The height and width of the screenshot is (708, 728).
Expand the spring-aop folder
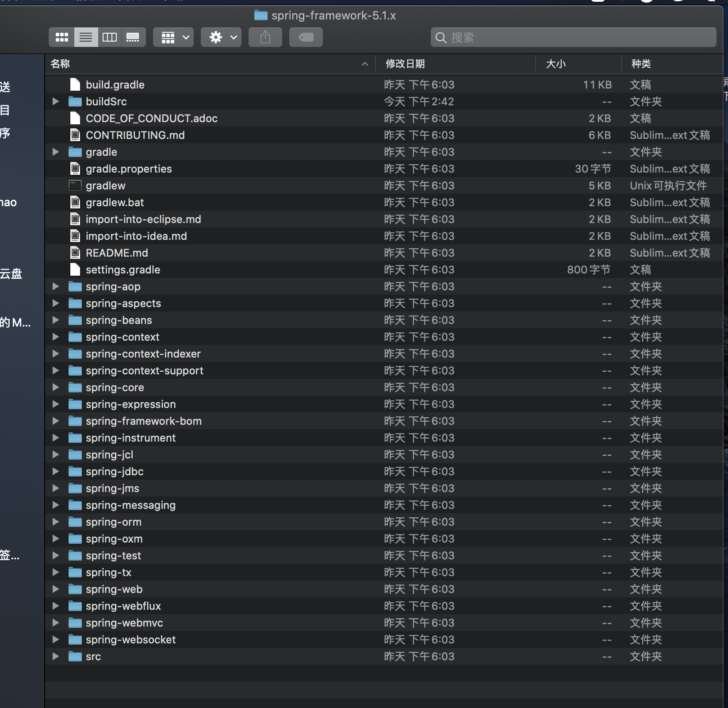[x=56, y=286]
